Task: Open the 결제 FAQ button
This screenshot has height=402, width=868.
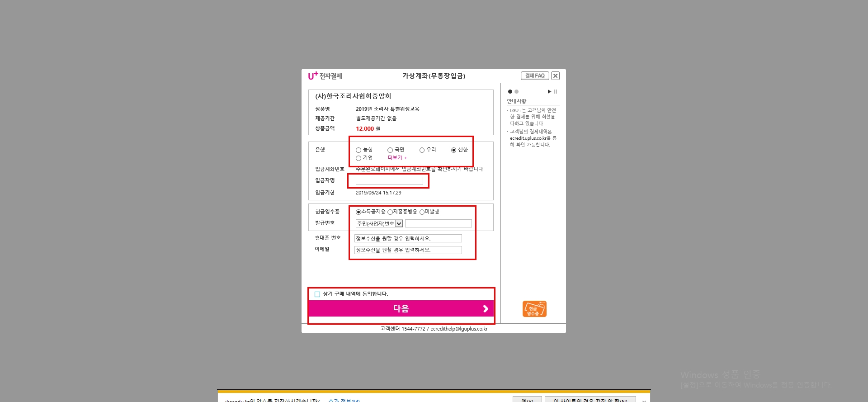Action: point(535,76)
